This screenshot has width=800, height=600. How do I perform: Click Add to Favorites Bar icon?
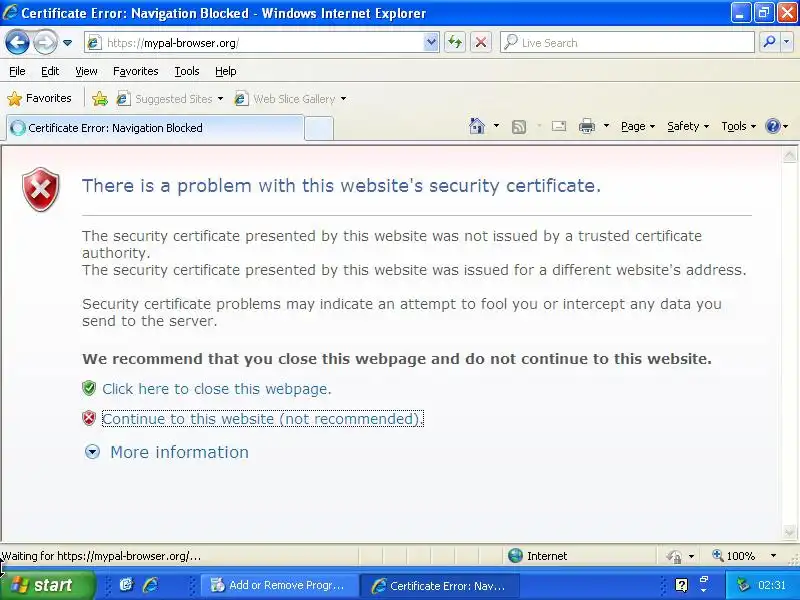(x=100, y=98)
